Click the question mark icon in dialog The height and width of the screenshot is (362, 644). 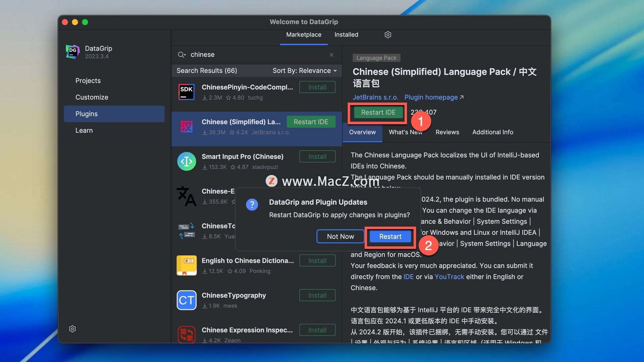[x=252, y=204]
